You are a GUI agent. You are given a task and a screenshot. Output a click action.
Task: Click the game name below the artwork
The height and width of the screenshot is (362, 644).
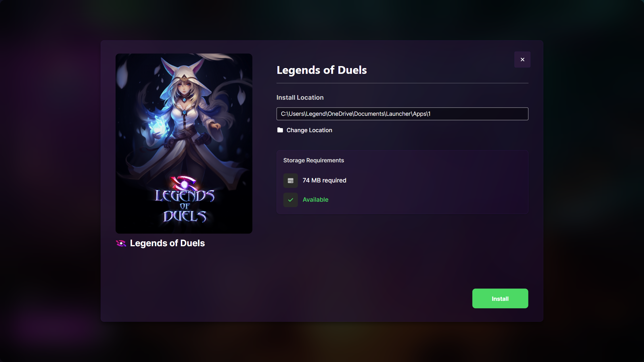pyautogui.click(x=167, y=243)
